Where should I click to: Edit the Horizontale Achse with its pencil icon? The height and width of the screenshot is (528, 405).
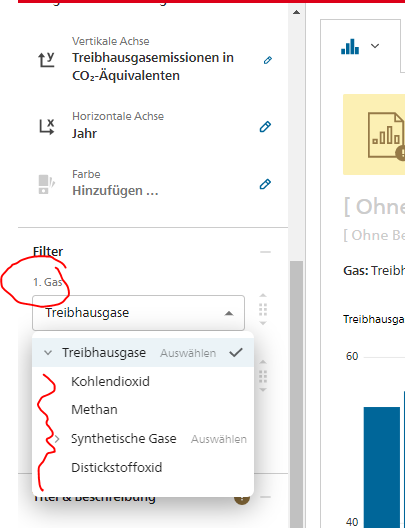[x=265, y=127]
